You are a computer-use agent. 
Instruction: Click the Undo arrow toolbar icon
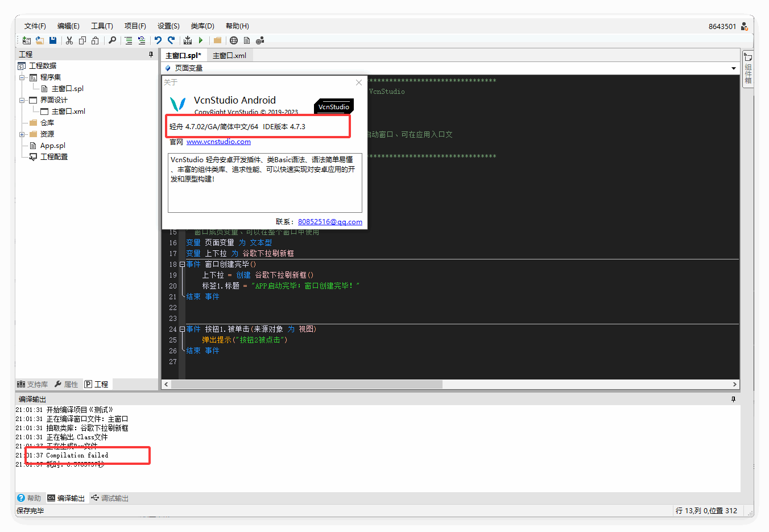158,40
